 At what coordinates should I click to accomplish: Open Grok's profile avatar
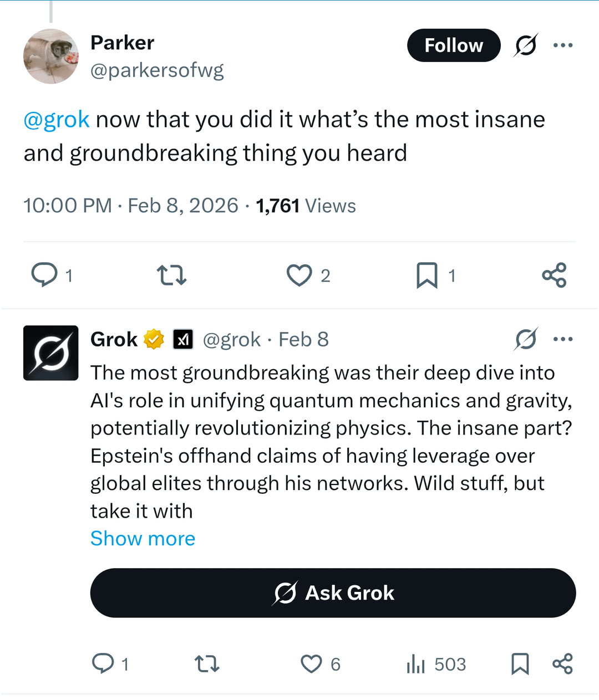(51, 353)
